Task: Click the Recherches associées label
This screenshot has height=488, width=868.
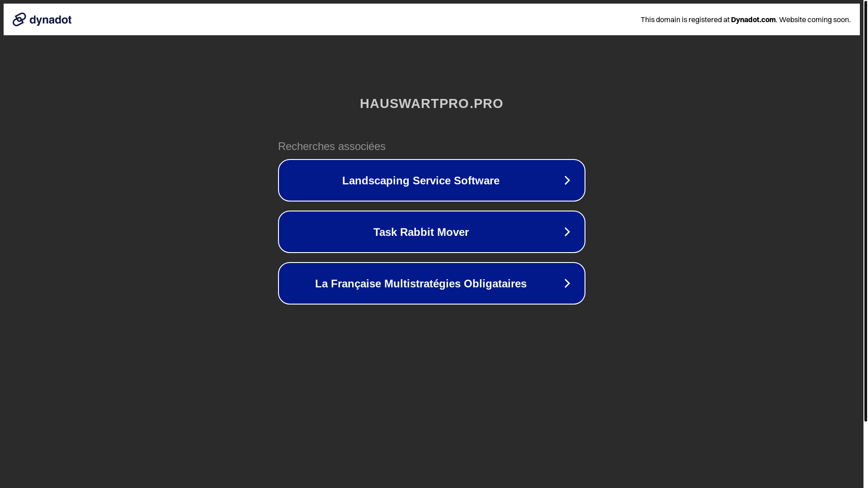Action: tap(332, 146)
